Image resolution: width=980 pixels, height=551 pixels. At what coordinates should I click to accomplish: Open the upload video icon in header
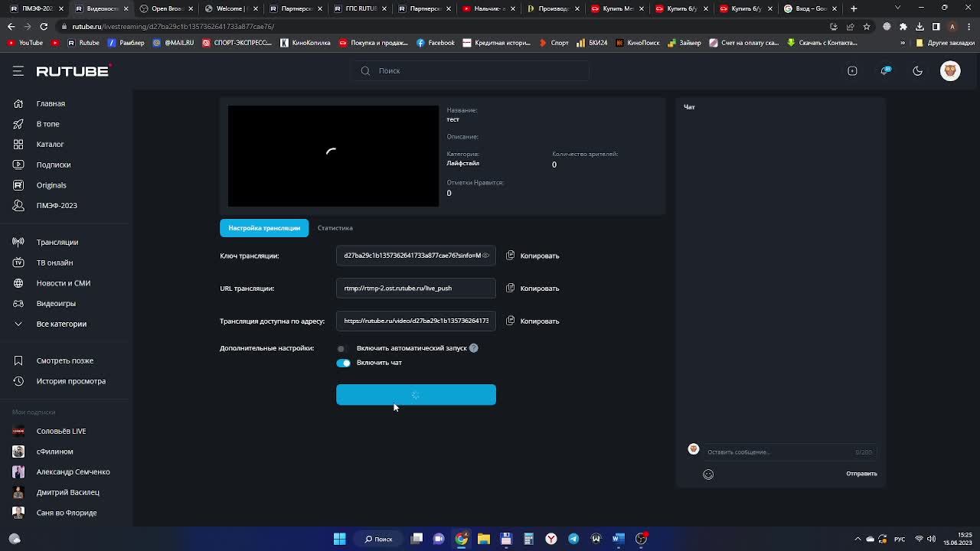point(852,71)
